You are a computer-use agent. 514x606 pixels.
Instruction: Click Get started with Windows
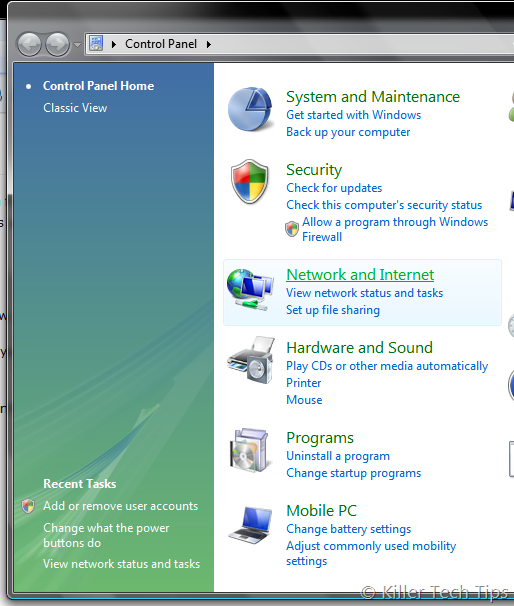pos(354,115)
